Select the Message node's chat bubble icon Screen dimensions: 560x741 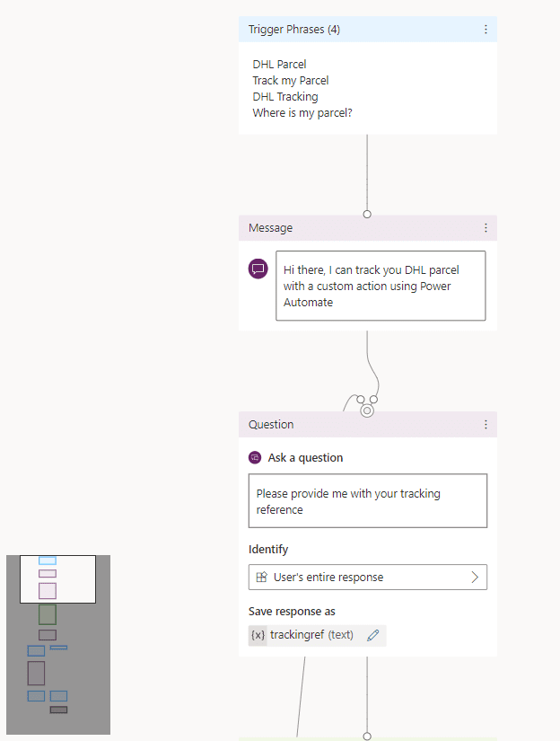[258, 269]
